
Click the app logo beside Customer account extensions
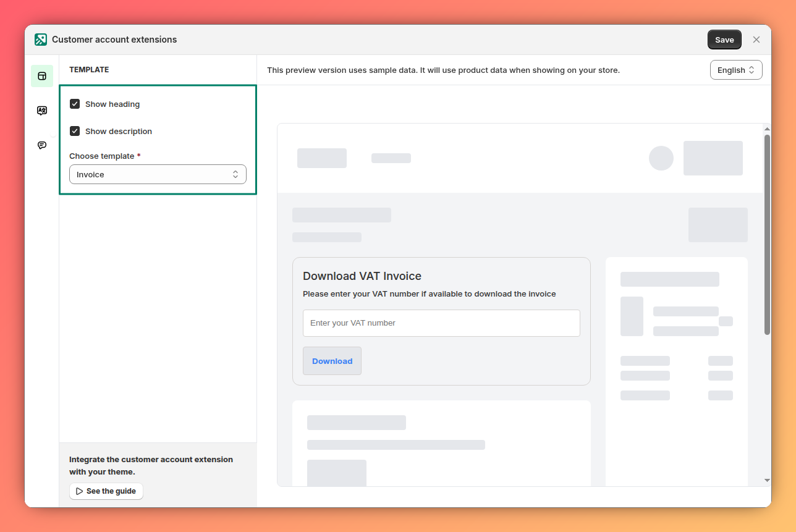coord(41,39)
